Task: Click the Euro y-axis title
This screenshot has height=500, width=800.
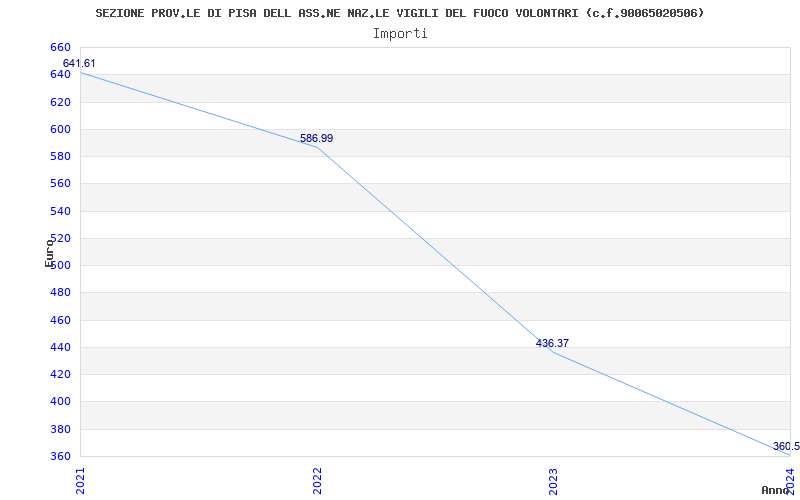Action: 49,253
